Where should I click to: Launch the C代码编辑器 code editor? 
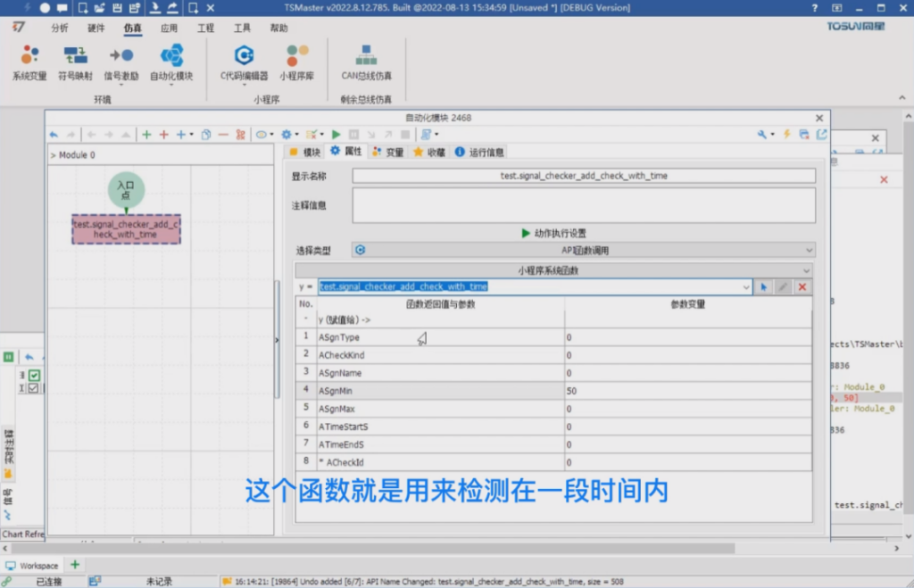point(245,63)
